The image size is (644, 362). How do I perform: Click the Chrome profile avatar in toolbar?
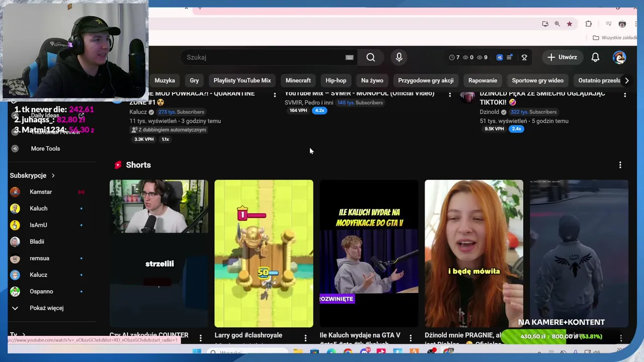tap(622, 24)
